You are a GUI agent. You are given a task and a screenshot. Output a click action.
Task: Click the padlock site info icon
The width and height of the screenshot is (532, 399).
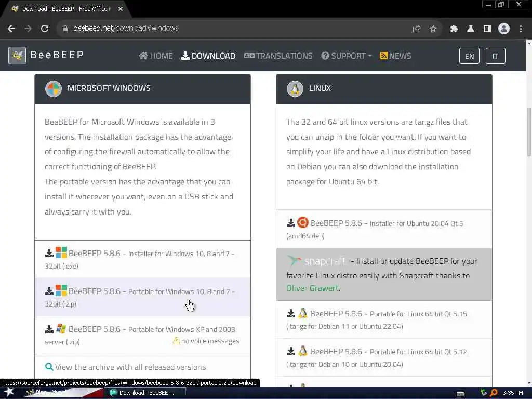(65, 29)
